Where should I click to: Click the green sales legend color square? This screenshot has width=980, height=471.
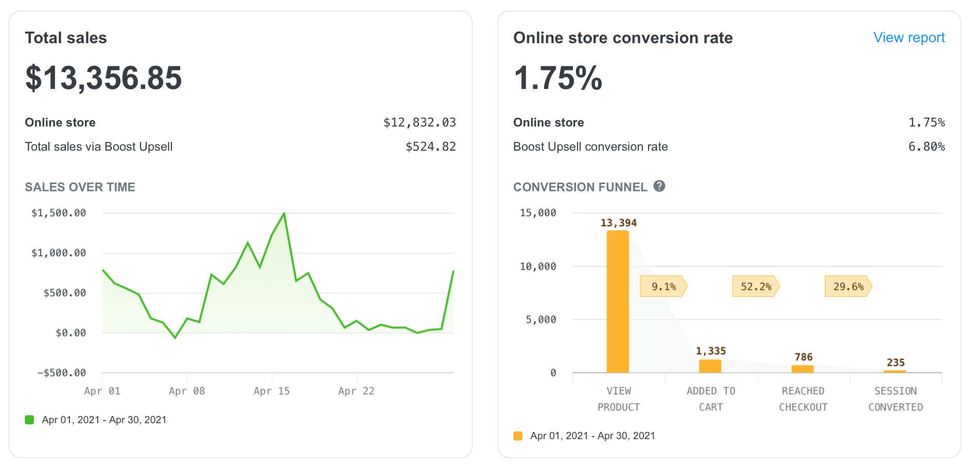point(29,420)
